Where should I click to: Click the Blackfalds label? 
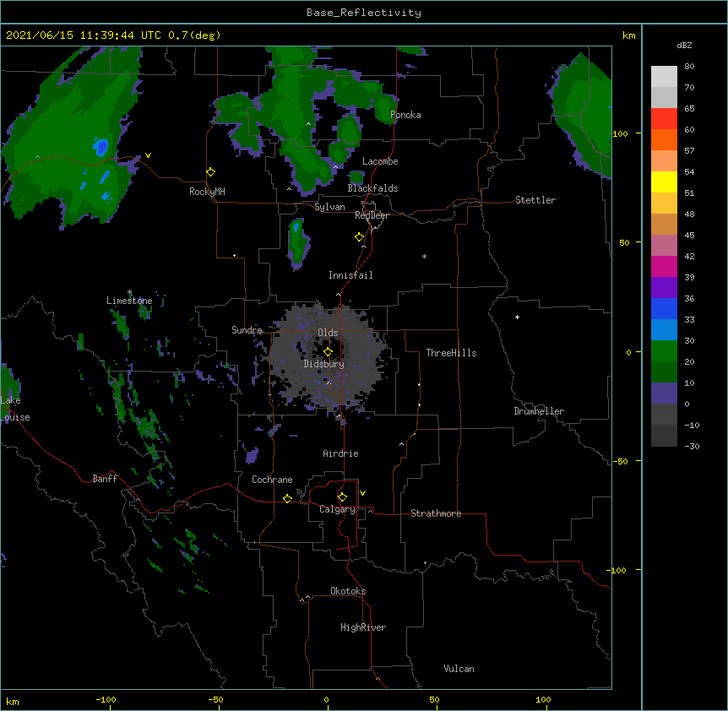pyautogui.click(x=372, y=188)
